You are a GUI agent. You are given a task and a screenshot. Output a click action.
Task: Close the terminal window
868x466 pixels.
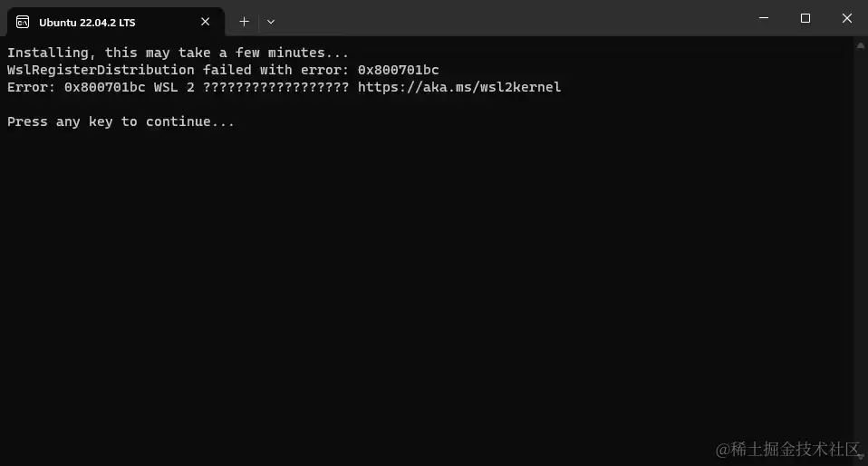pos(847,18)
